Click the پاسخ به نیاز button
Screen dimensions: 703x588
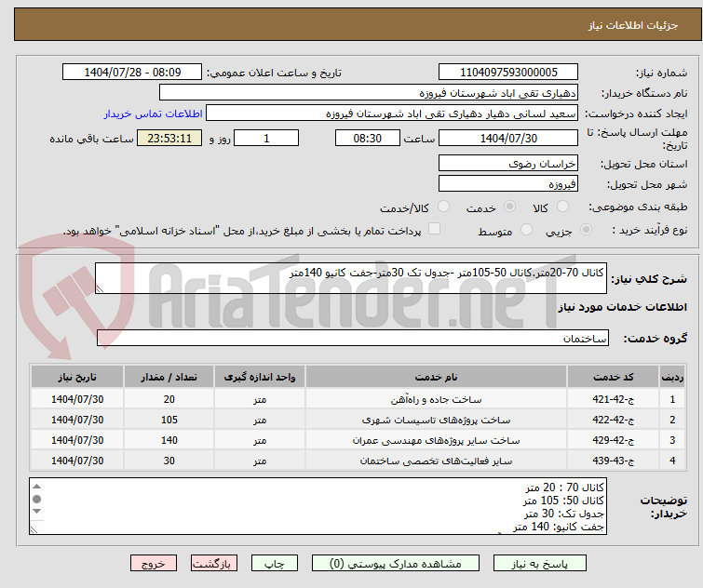click(539, 564)
